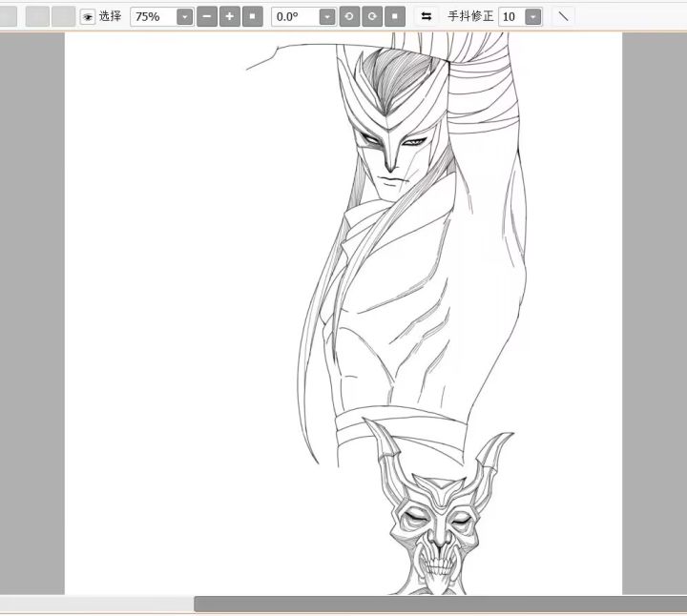The height and width of the screenshot is (616, 687).
Task: Rotate the canvas counter-clockwise
Action: point(350,16)
